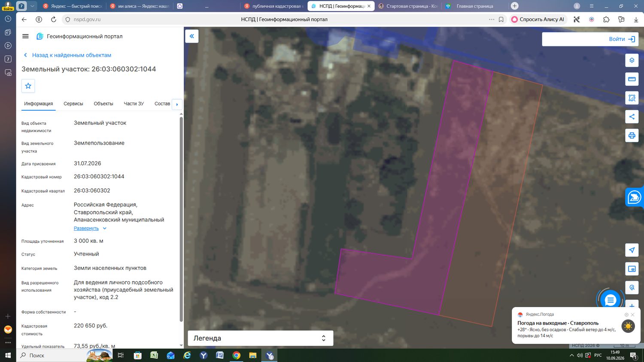Reload the nspd.gov.ru page
This screenshot has width=644, height=362.
pos(54,19)
